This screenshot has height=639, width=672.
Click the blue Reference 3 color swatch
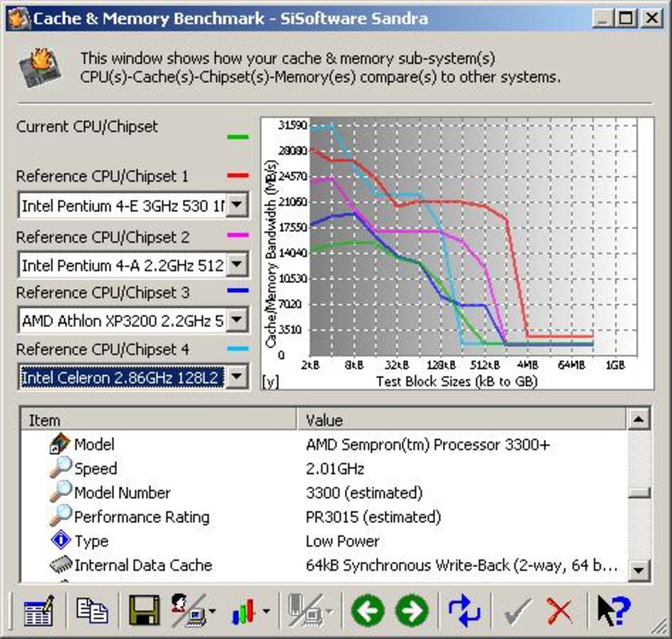(238, 291)
